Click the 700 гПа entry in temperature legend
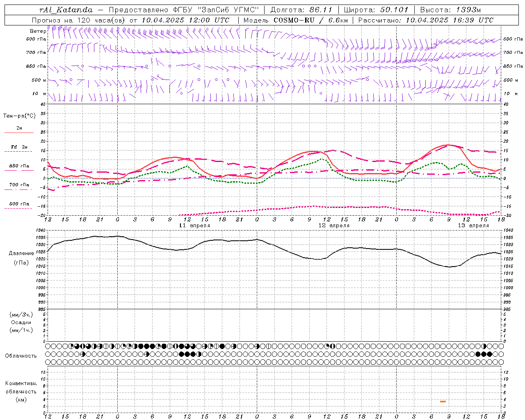This screenshot has width=525, height=420. click(x=19, y=185)
